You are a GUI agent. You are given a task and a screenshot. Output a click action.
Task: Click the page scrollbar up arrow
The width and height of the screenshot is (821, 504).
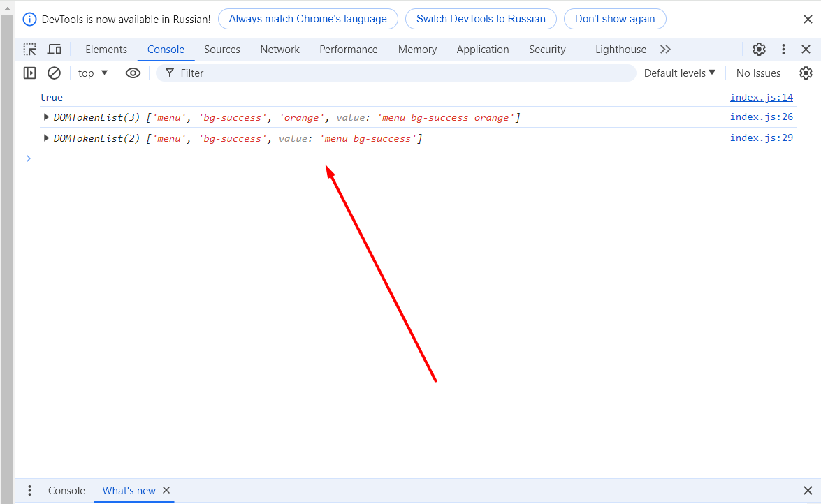click(x=7, y=8)
